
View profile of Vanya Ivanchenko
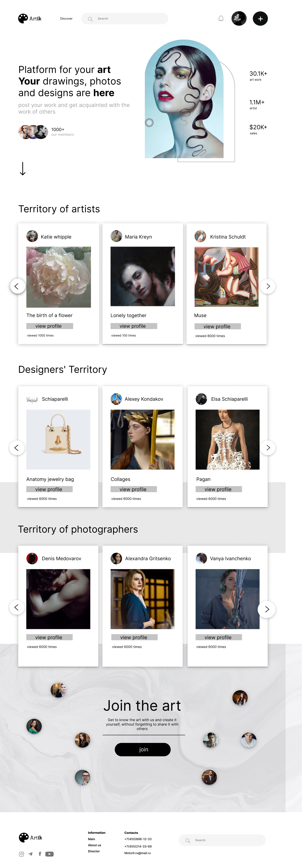point(219,637)
